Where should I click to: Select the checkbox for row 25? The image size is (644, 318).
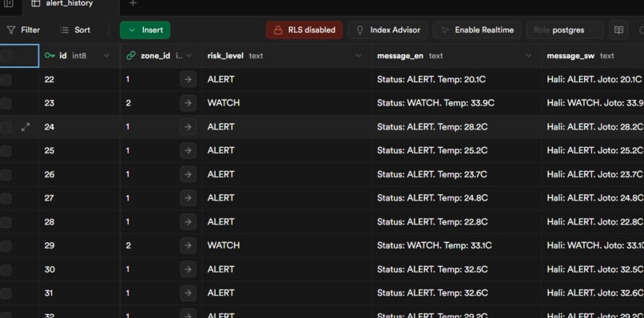[6, 151]
